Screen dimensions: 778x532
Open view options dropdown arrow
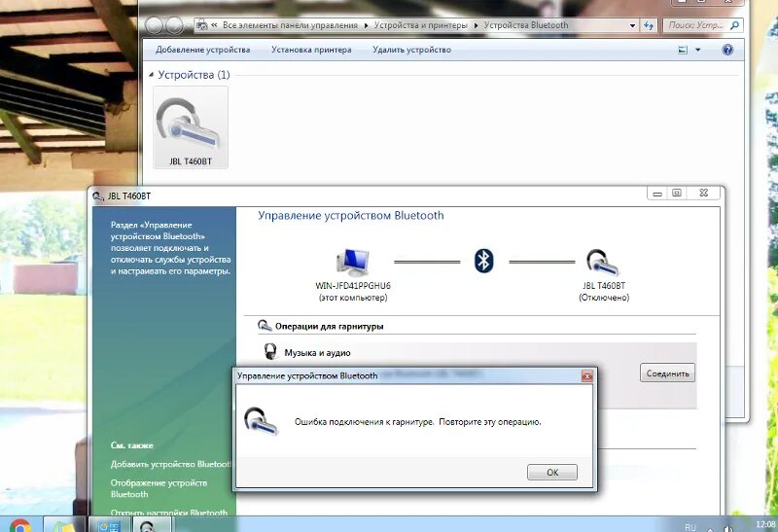[x=697, y=50]
